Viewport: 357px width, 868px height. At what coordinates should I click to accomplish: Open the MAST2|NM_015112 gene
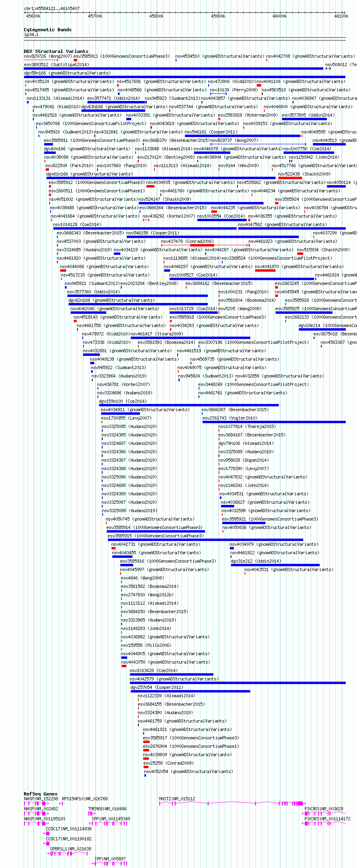click(177, 799)
